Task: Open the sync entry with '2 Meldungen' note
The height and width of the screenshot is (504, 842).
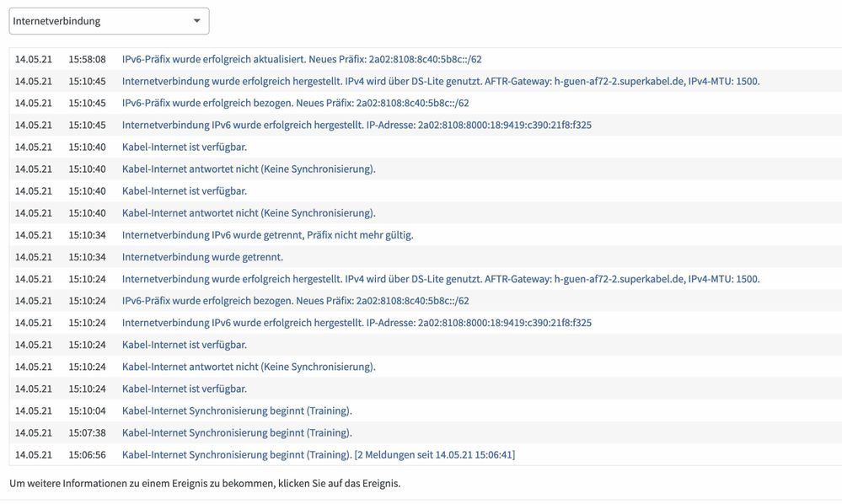Action: pyautogui.click(x=319, y=454)
